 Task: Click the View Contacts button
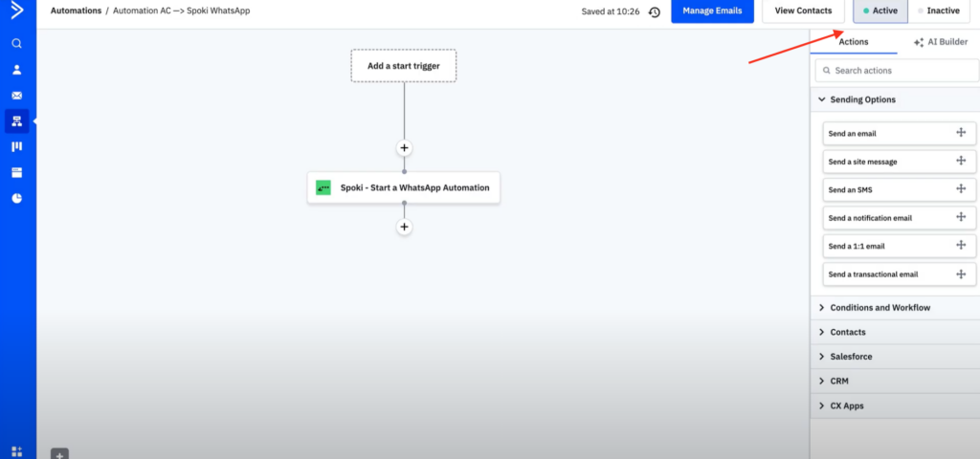tap(803, 11)
